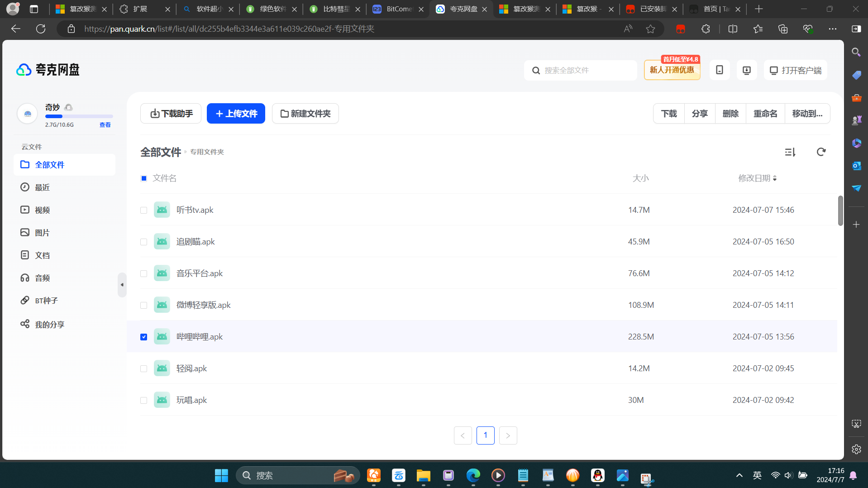Click the 上传文件 button

[236, 114]
